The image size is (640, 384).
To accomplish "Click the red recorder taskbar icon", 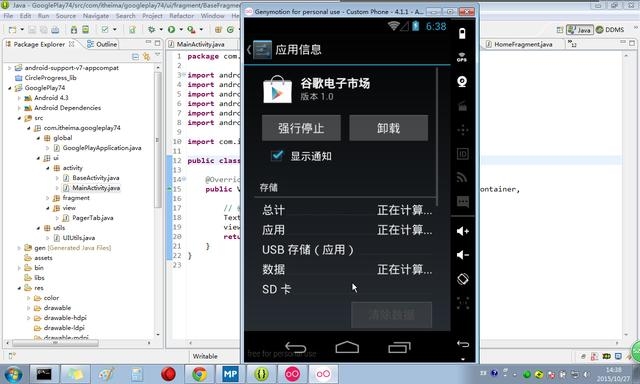I will [x=168, y=374].
